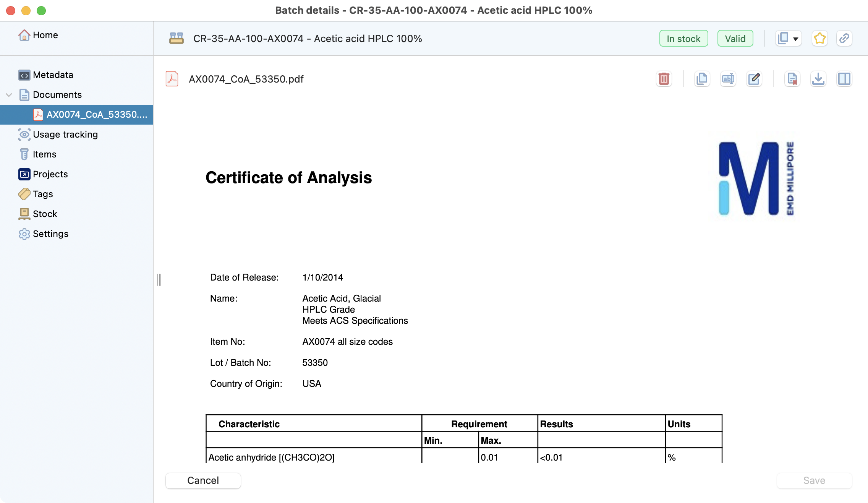Image resolution: width=868 pixels, height=503 pixels.
Task: Collapse the Documents tree section
Action: [9, 95]
